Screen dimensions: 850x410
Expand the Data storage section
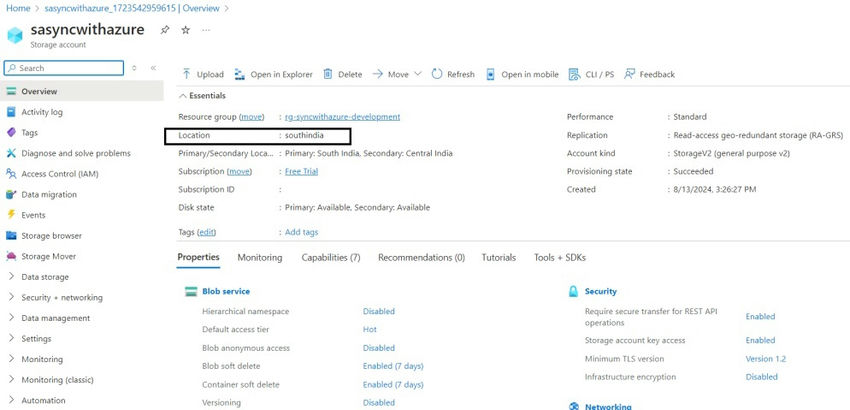[x=11, y=277]
